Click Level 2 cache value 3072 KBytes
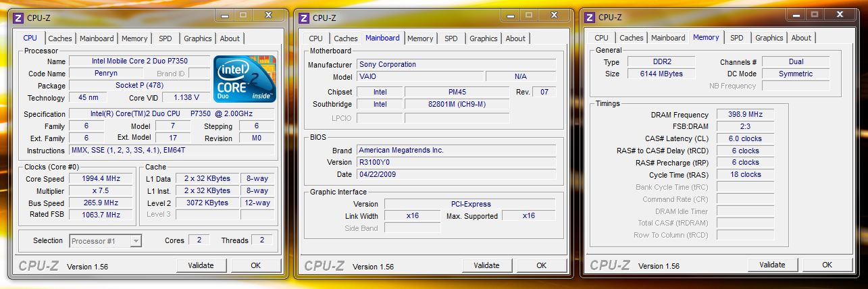This screenshot has height=289, width=868. 207,203
